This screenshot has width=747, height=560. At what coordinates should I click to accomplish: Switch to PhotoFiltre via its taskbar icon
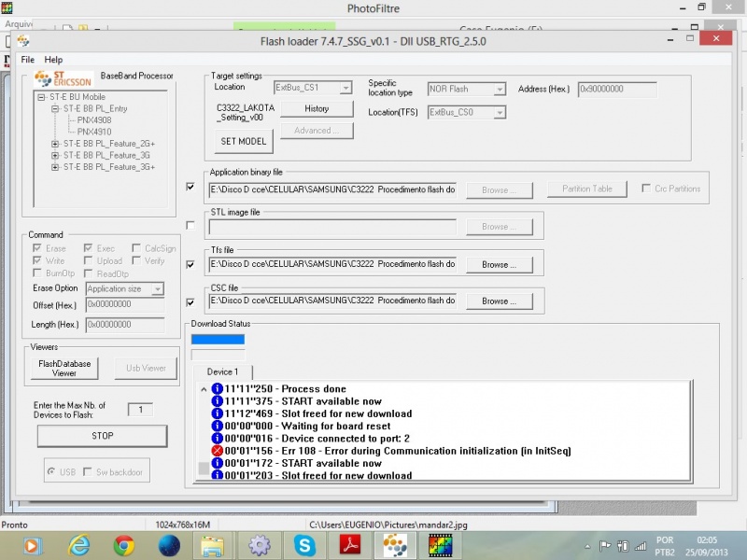click(x=440, y=545)
